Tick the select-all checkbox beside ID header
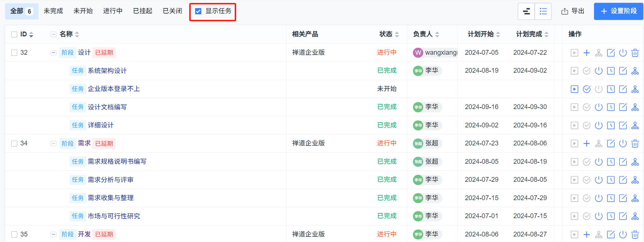Viewport: 644px width, 242px height. pos(14,35)
